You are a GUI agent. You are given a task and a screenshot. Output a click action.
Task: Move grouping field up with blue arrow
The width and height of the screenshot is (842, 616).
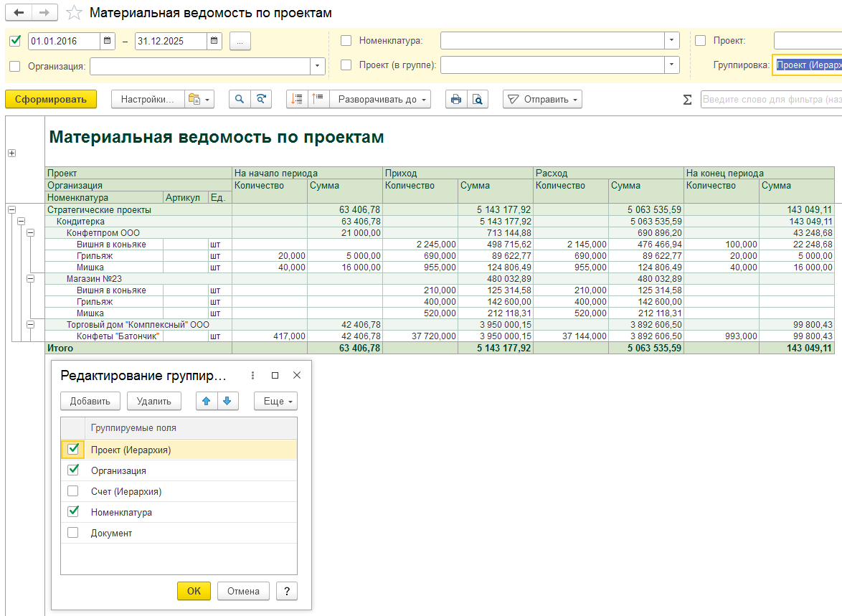point(207,401)
